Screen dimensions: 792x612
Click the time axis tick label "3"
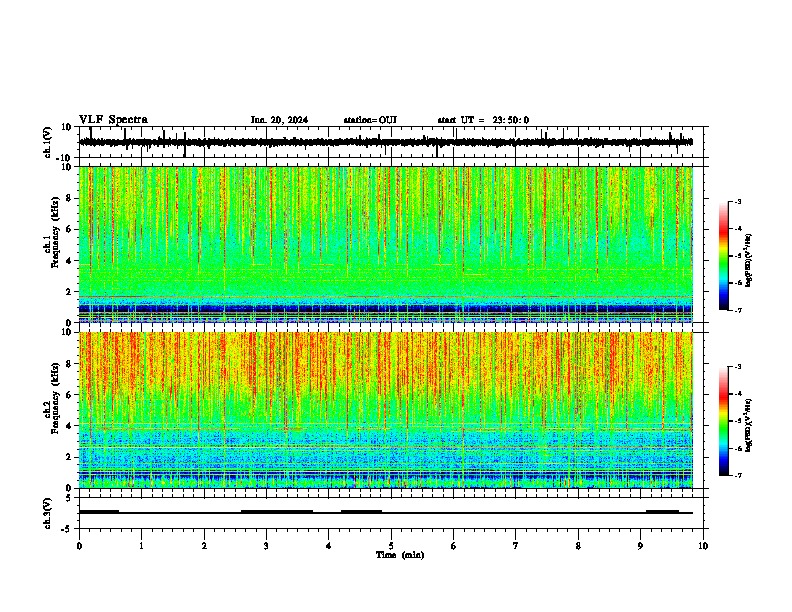pos(266,546)
